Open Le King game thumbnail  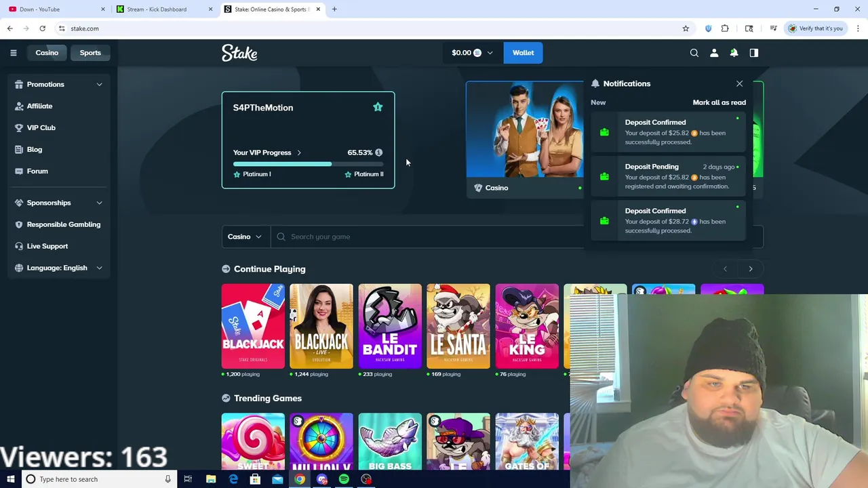tap(527, 326)
